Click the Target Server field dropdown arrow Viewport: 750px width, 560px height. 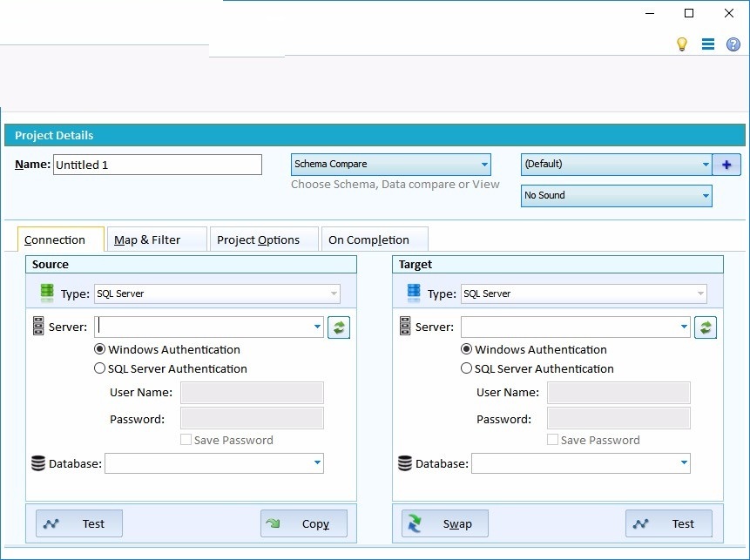click(x=685, y=327)
